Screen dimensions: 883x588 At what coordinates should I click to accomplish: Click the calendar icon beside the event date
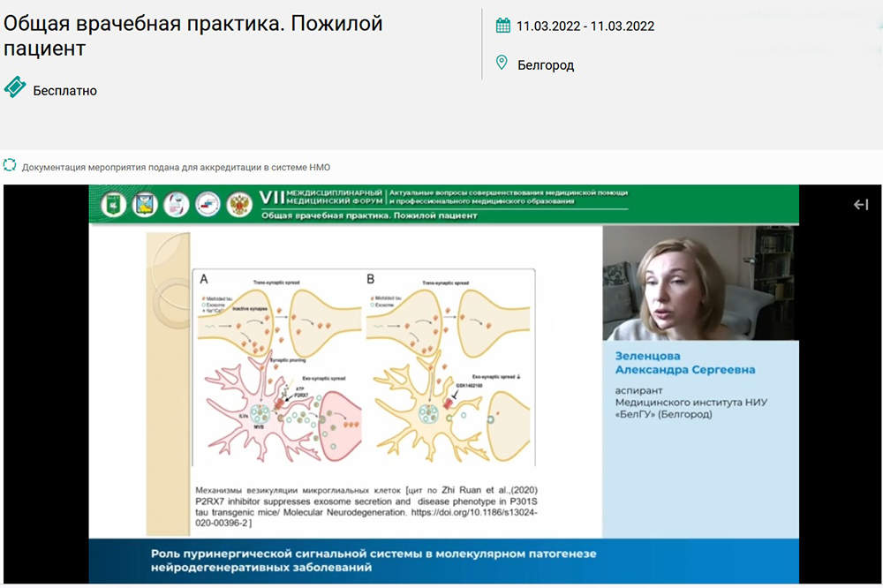[x=503, y=26]
